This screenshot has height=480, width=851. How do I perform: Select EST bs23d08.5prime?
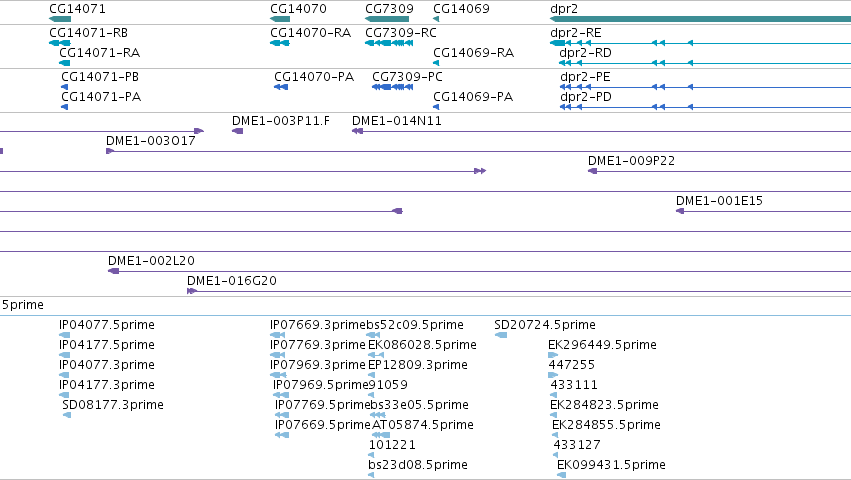[417, 465]
